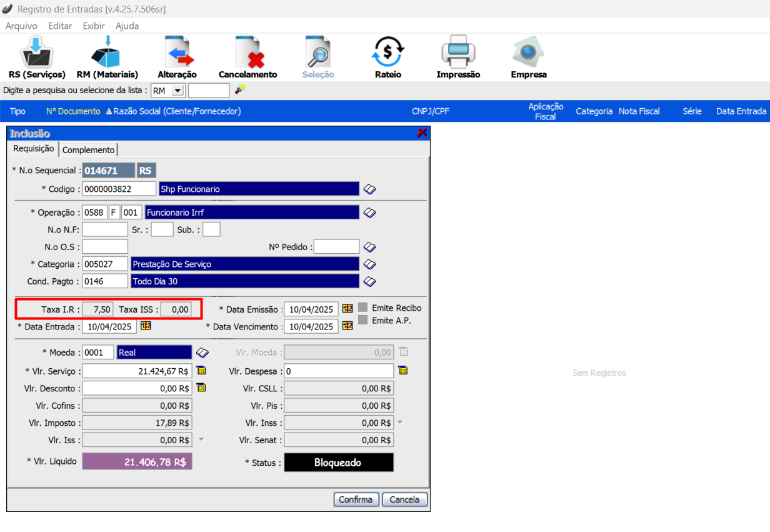Click the Cancelamento toolbar icon
770x532 pixels.
(x=248, y=53)
